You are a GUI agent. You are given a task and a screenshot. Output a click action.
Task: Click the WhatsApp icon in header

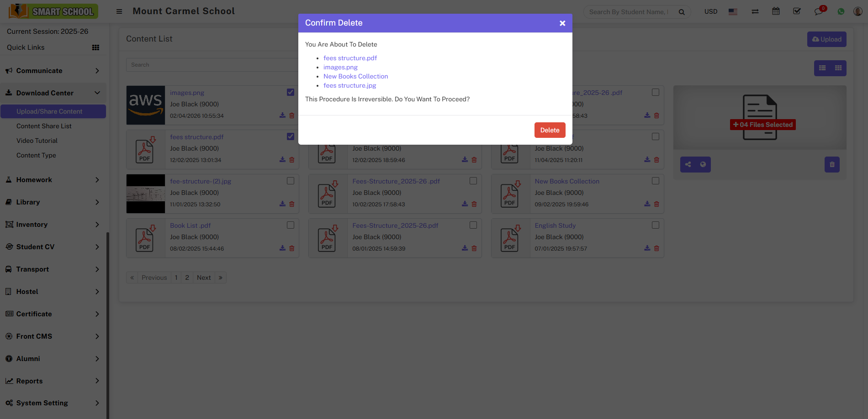(x=841, y=11)
